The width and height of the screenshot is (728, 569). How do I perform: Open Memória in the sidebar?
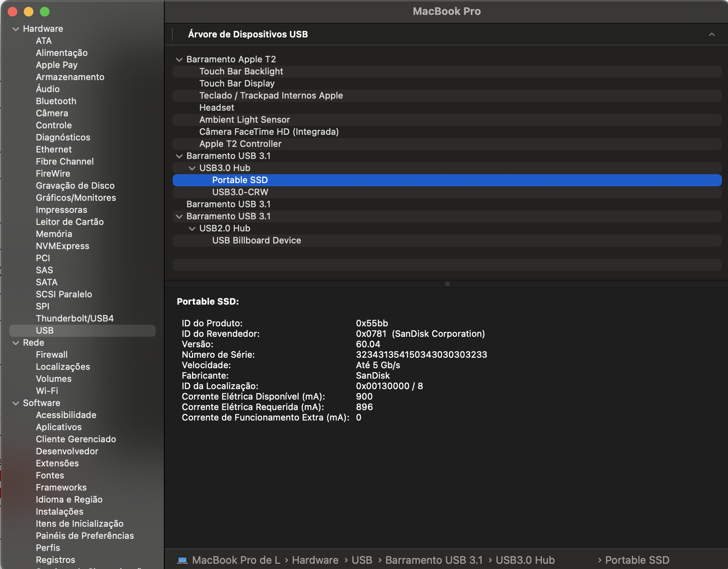[54, 234]
